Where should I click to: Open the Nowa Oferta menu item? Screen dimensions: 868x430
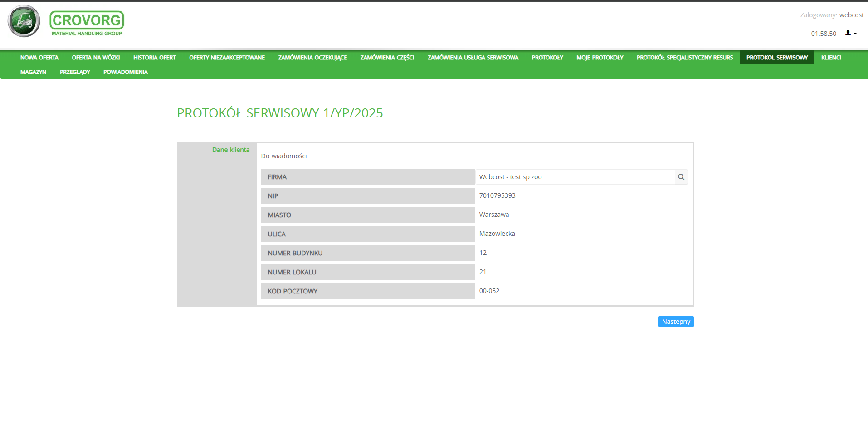coord(39,58)
